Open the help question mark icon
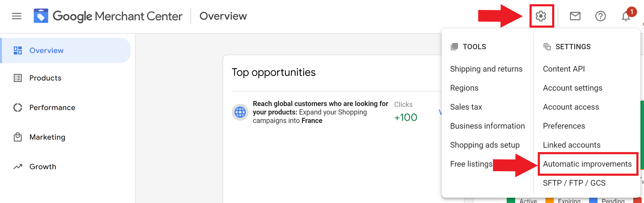644x203 pixels. pos(600,16)
